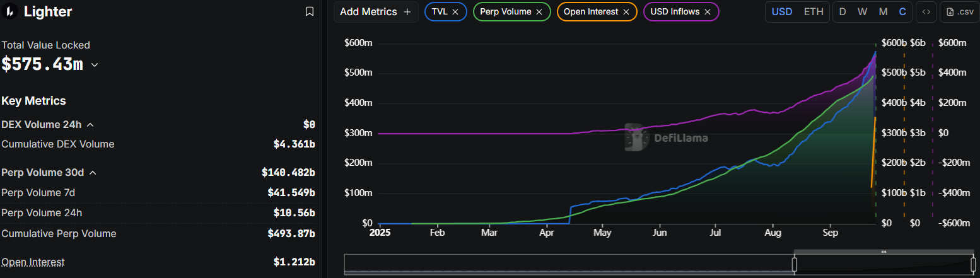The image size is (980, 278).
Task: Click the Open Interest metric label
Action: (x=33, y=262)
